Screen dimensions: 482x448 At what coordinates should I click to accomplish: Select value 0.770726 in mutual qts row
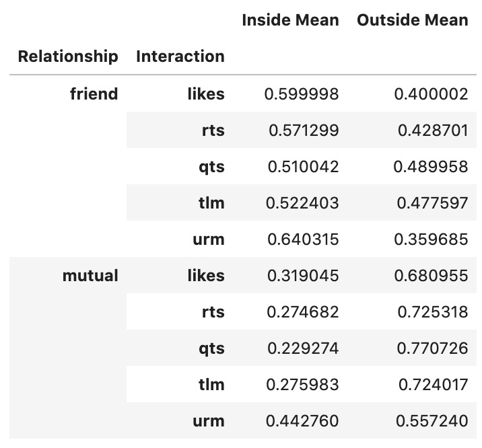click(x=432, y=348)
